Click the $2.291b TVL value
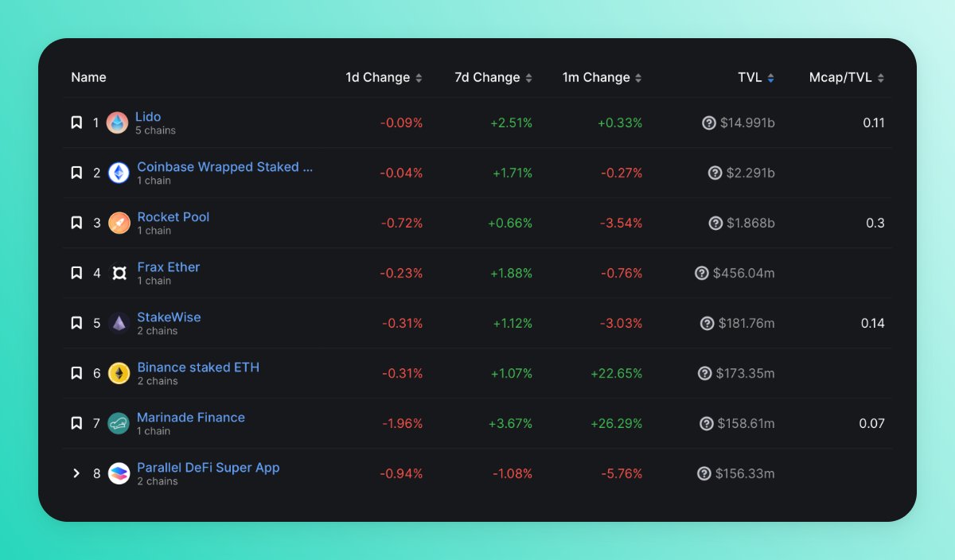Image resolution: width=955 pixels, height=560 pixels. coord(750,173)
